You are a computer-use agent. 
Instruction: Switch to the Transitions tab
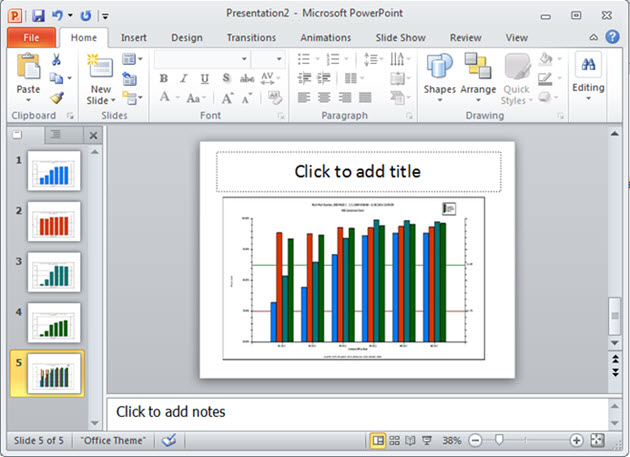coord(251,38)
